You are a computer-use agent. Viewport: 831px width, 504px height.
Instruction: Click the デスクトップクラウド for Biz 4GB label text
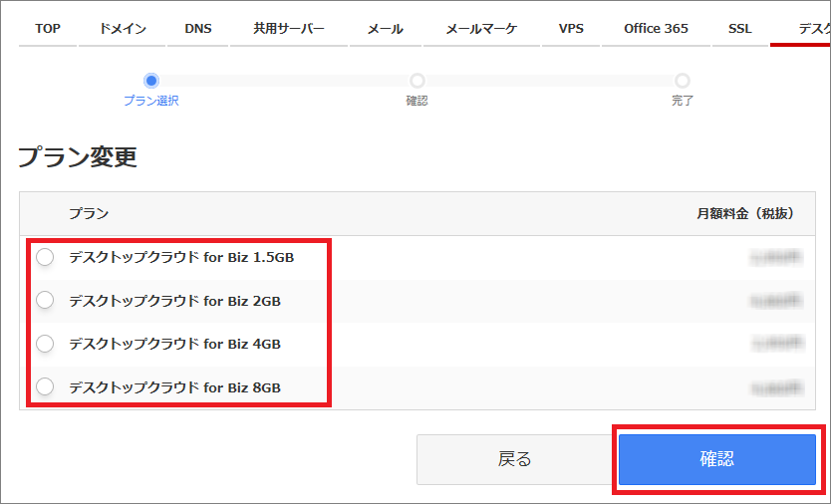pyautogui.click(x=175, y=344)
